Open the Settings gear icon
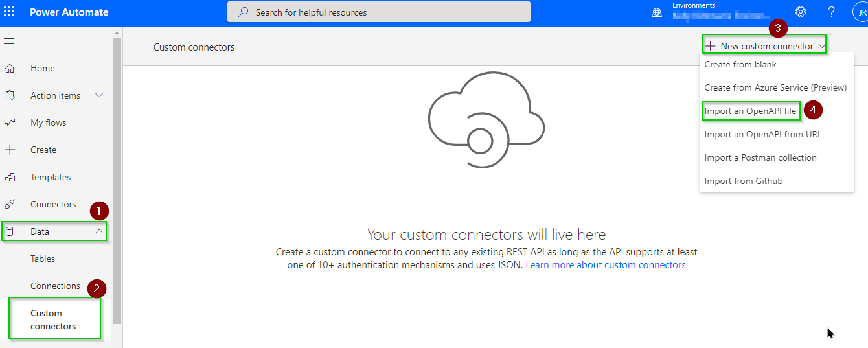 (x=801, y=12)
